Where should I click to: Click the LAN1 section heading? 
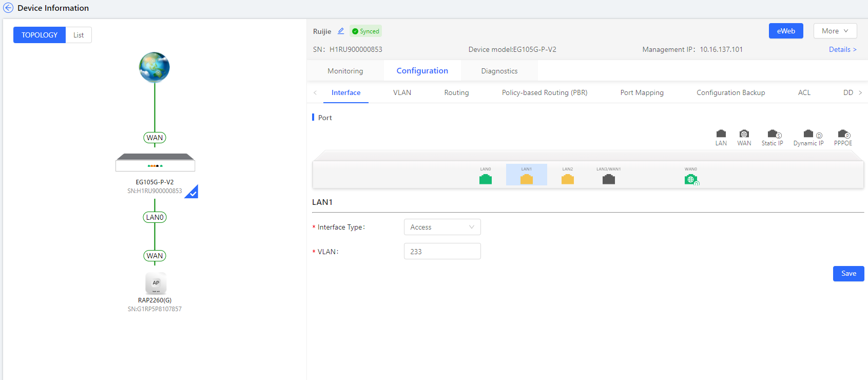tap(322, 202)
